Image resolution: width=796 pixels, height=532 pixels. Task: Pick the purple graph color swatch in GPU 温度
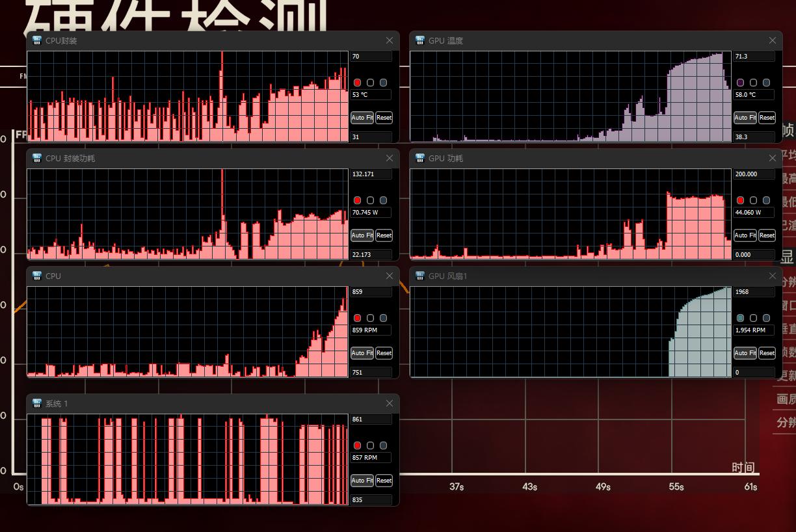pyautogui.click(x=740, y=83)
